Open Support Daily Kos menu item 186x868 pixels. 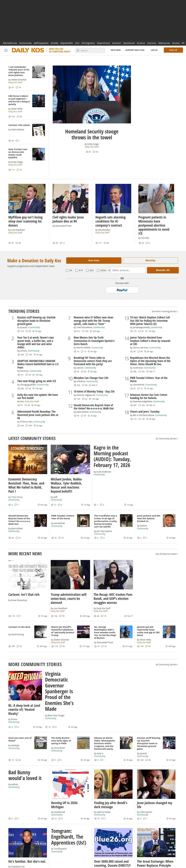[x=135, y=50]
